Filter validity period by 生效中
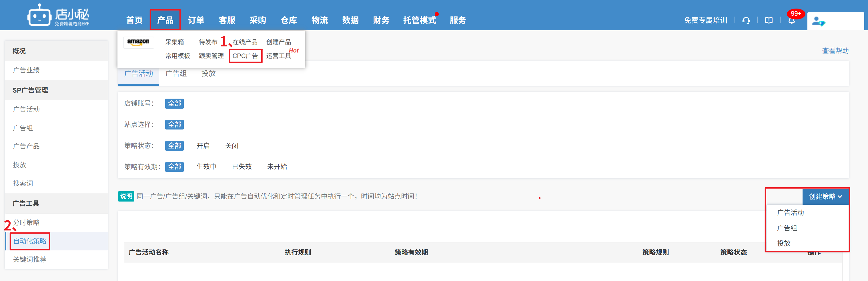 pos(206,166)
